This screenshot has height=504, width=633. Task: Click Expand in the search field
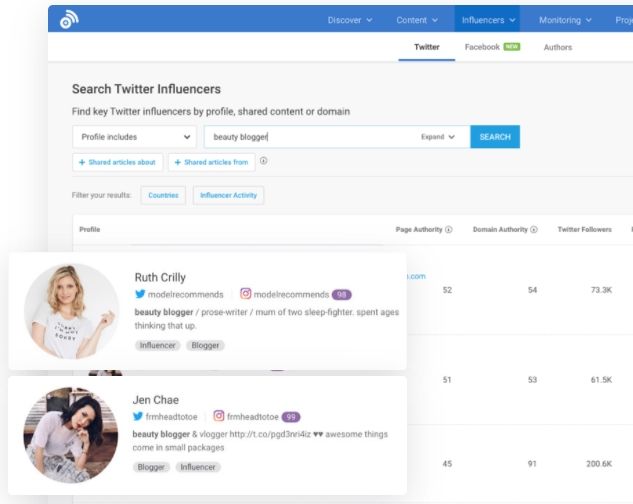[x=438, y=137]
